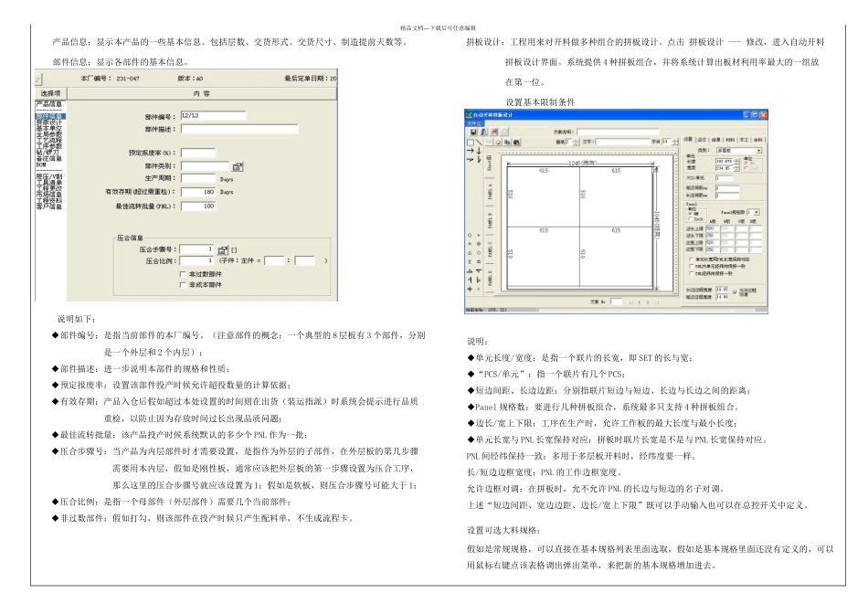Open the Sheet vertical tab
Image resolution: width=868 pixels, height=614 pixels.
(491, 163)
